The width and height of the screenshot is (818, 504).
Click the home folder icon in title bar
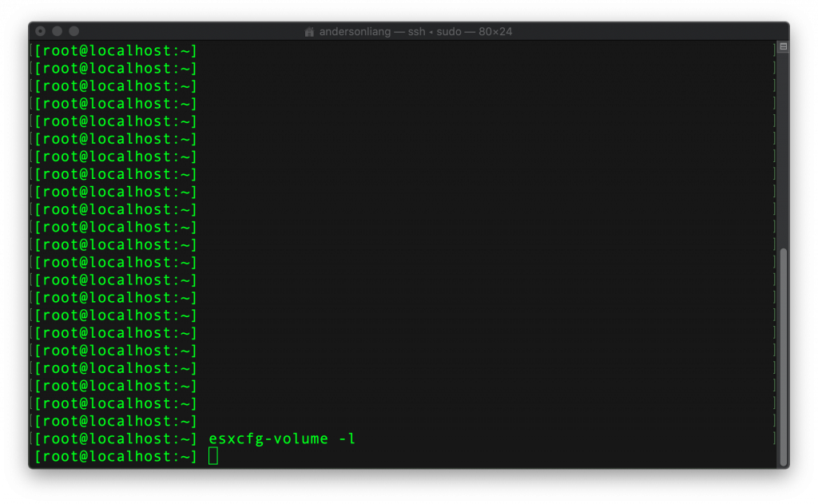tap(309, 32)
